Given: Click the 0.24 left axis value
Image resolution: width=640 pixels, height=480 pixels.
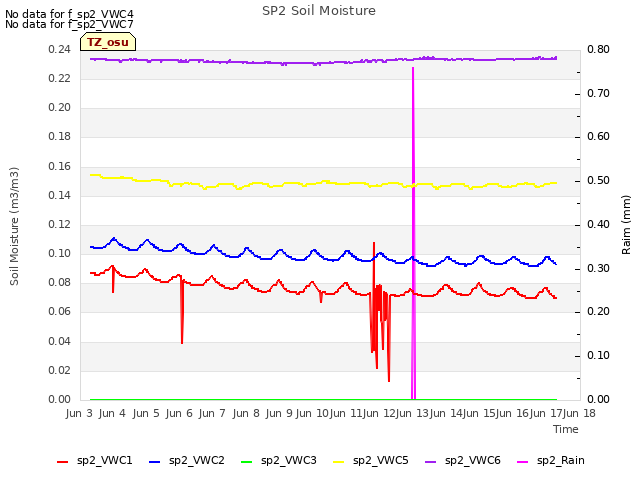Looking at the screenshot, I should [59, 49].
